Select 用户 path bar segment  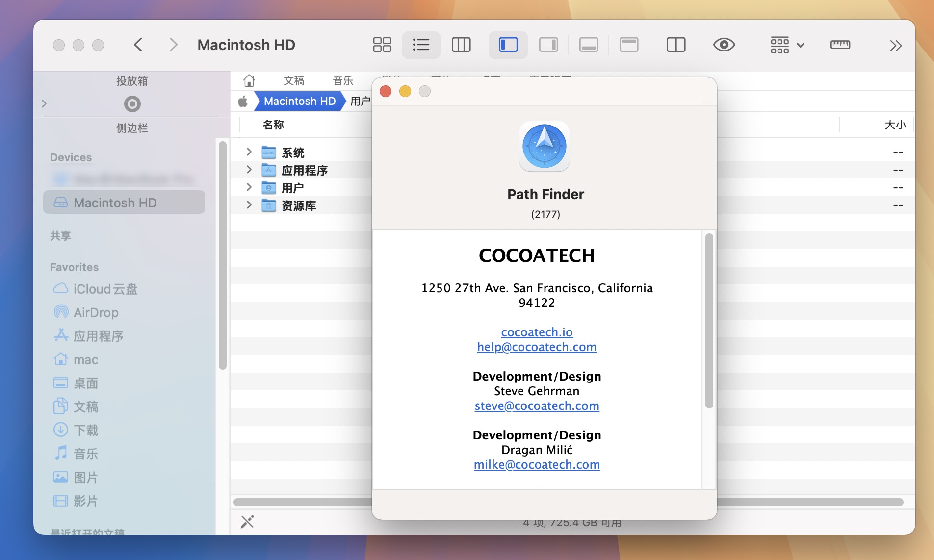360,101
